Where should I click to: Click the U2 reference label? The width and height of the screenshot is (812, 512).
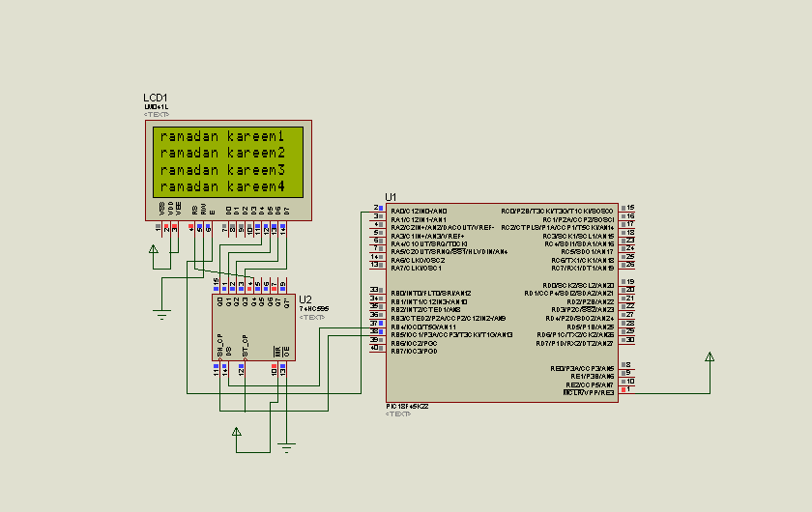click(x=305, y=299)
